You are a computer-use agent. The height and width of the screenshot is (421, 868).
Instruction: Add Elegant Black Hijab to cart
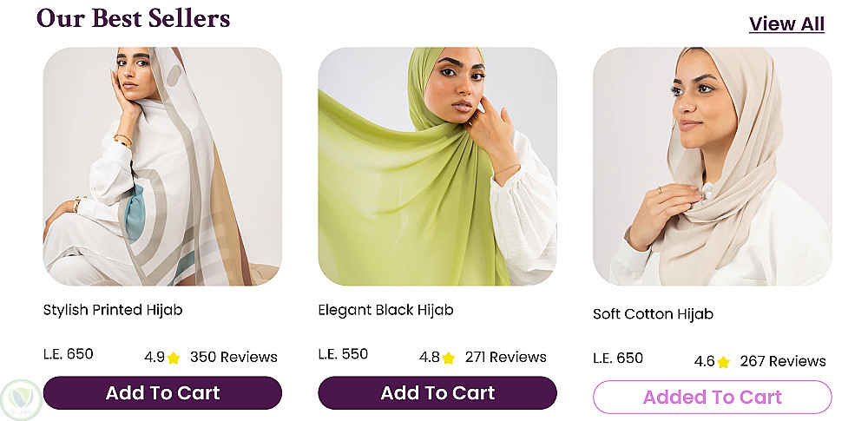tap(437, 393)
